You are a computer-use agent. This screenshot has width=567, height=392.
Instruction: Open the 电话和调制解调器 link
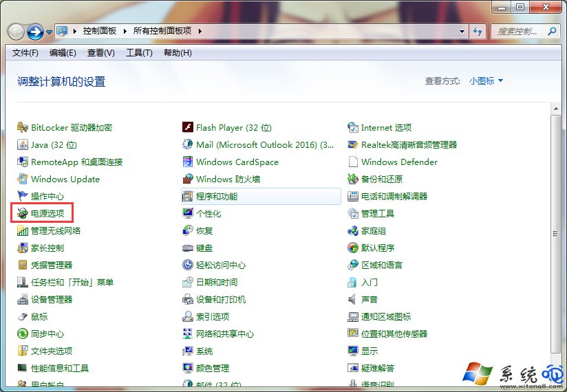pyautogui.click(x=394, y=196)
